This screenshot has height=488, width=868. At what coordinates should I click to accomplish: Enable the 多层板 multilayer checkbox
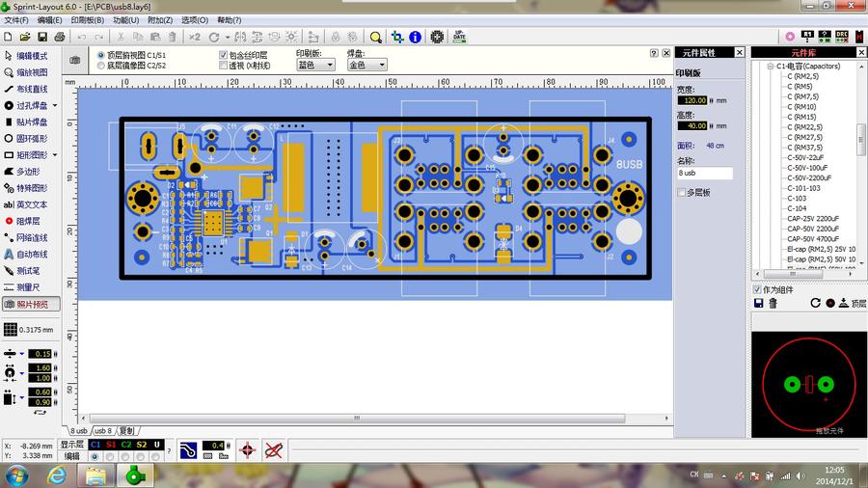pos(682,193)
